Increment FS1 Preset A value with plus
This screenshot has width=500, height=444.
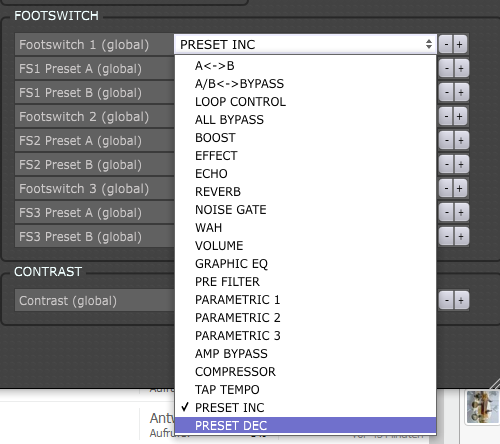pyautogui.click(x=461, y=68)
